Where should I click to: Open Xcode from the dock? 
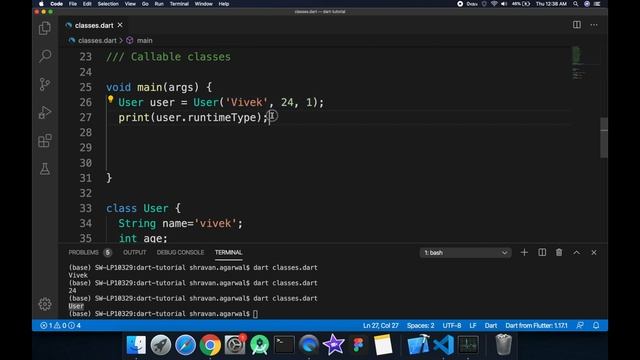pyautogui.click(x=418, y=345)
